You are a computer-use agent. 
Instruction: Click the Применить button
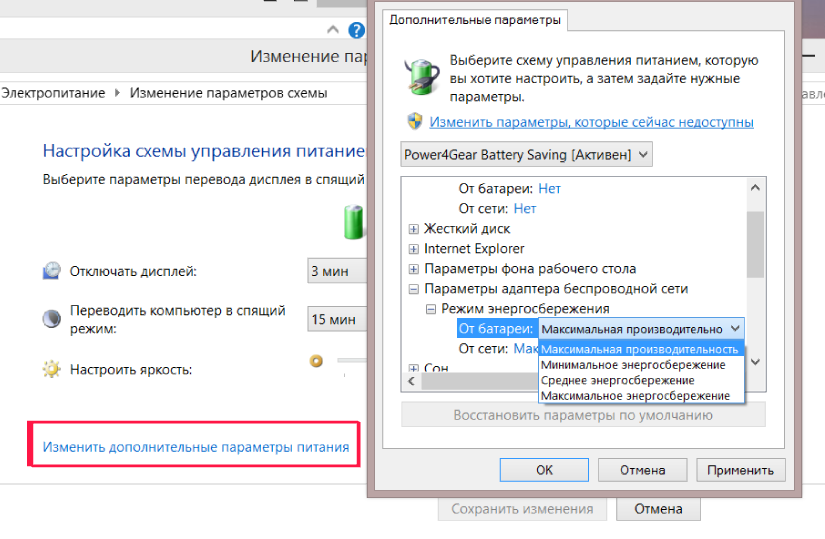click(740, 470)
